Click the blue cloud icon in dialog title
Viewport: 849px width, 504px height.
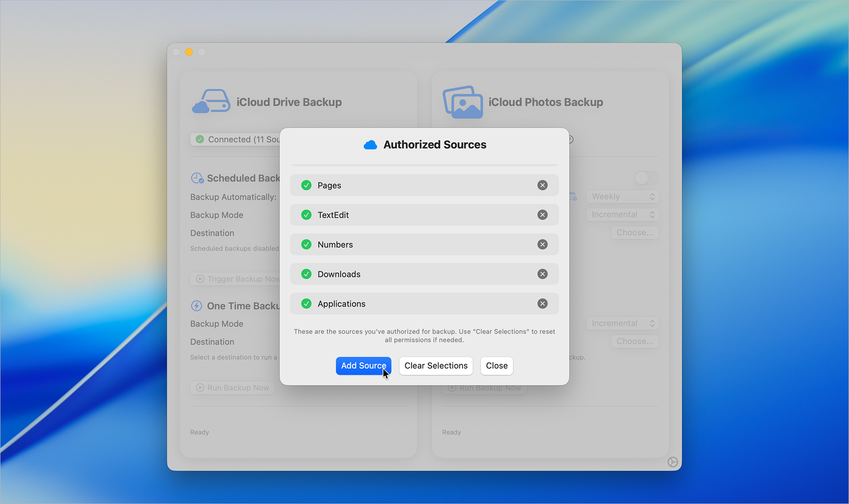tap(370, 145)
